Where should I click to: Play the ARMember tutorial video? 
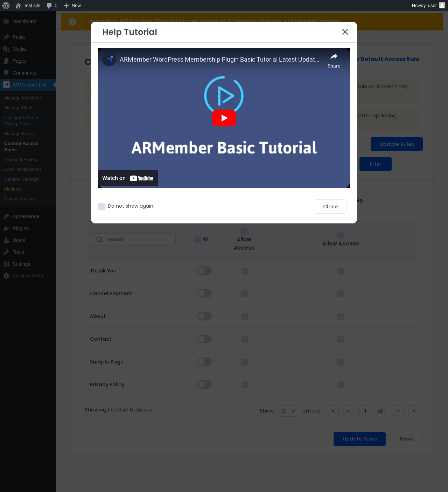pyautogui.click(x=224, y=118)
